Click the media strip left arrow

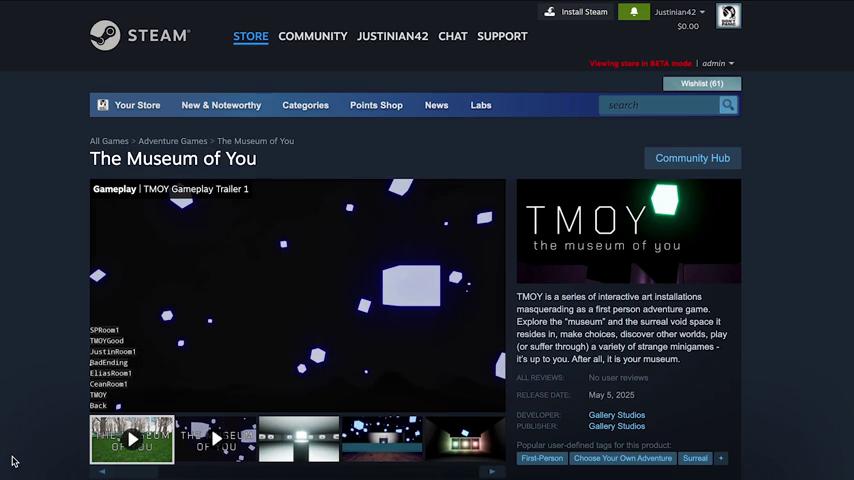pyautogui.click(x=102, y=471)
